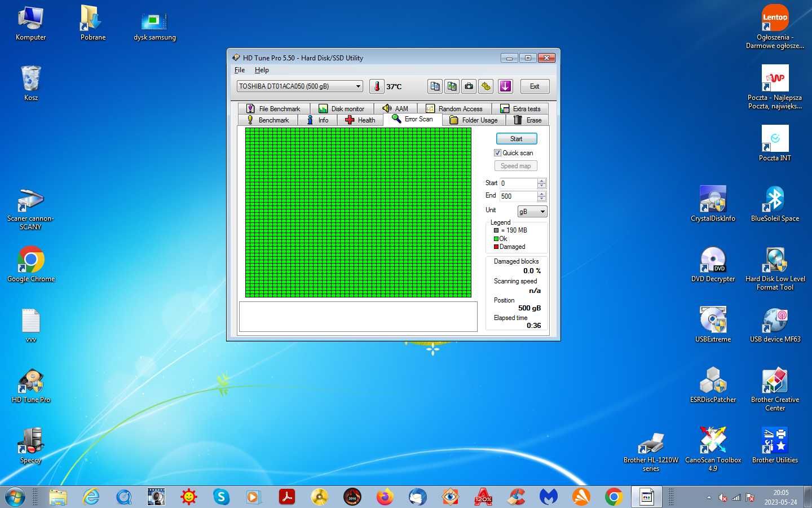The image size is (812, 508).
Task: Open HD Tune options gear icon
Action: (486, 86)
